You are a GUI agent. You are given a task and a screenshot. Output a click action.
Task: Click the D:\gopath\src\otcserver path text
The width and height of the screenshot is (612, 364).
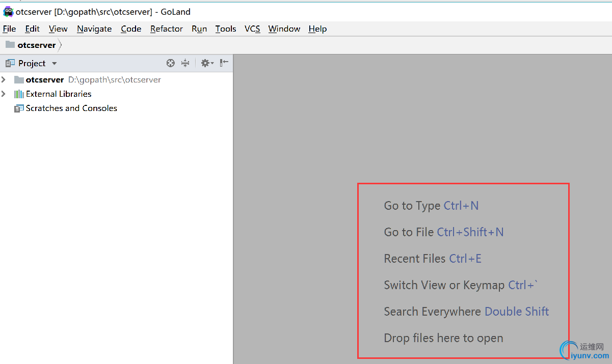(x=115, y=80)
